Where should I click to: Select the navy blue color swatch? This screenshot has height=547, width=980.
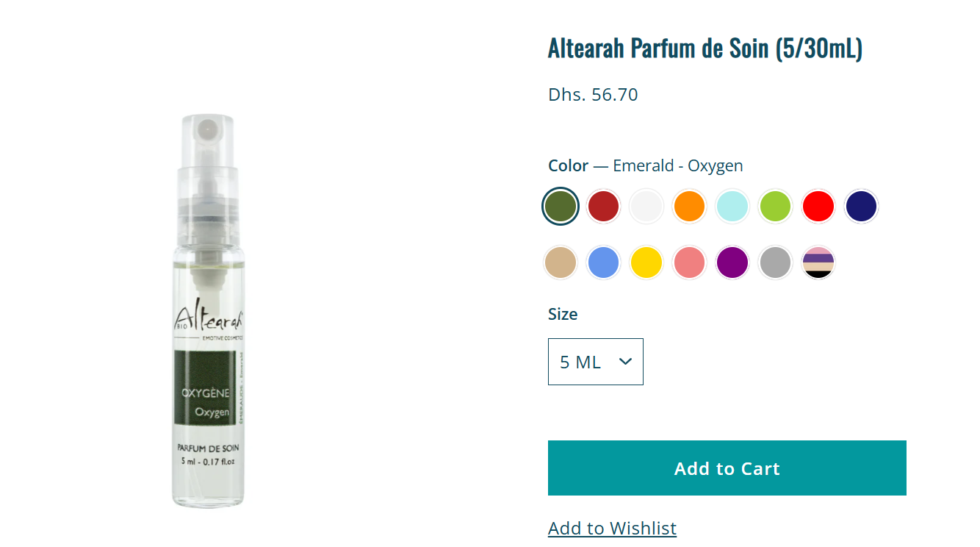(x=861, y=206)
